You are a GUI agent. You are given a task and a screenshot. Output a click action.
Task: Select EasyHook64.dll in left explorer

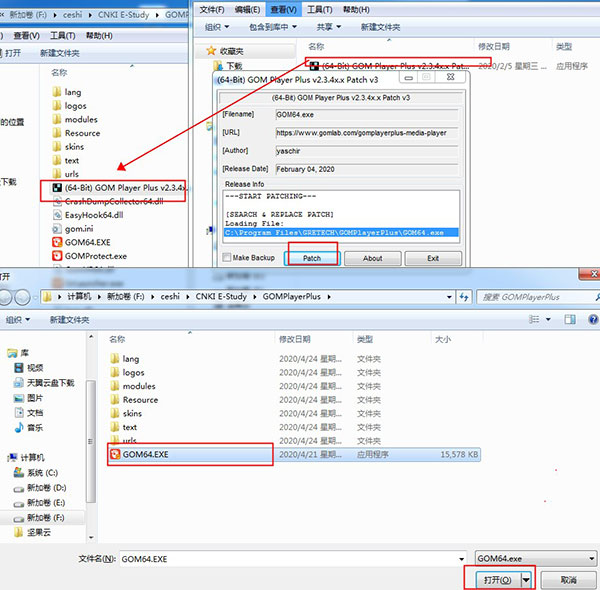tap(88, 215)
